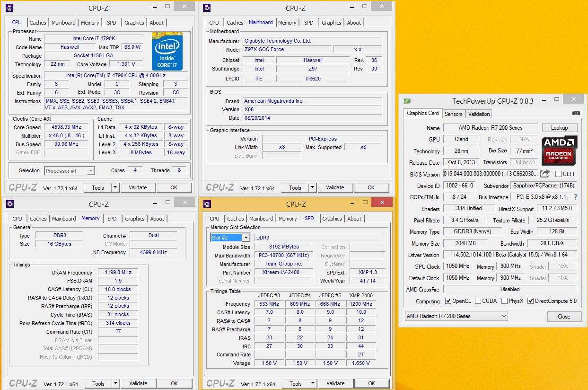
Task: Click the XMP-2400 voltage 1.650 V cell
Action: (361, 363)
